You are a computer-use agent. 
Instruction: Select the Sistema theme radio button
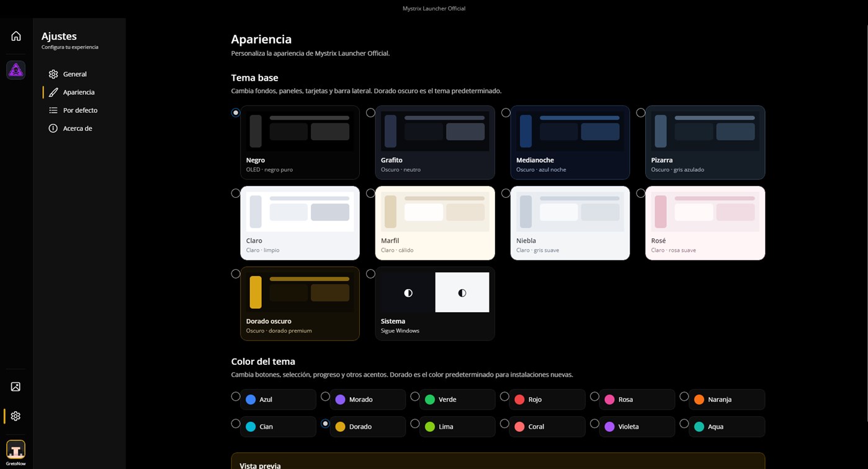pos(370,274)
